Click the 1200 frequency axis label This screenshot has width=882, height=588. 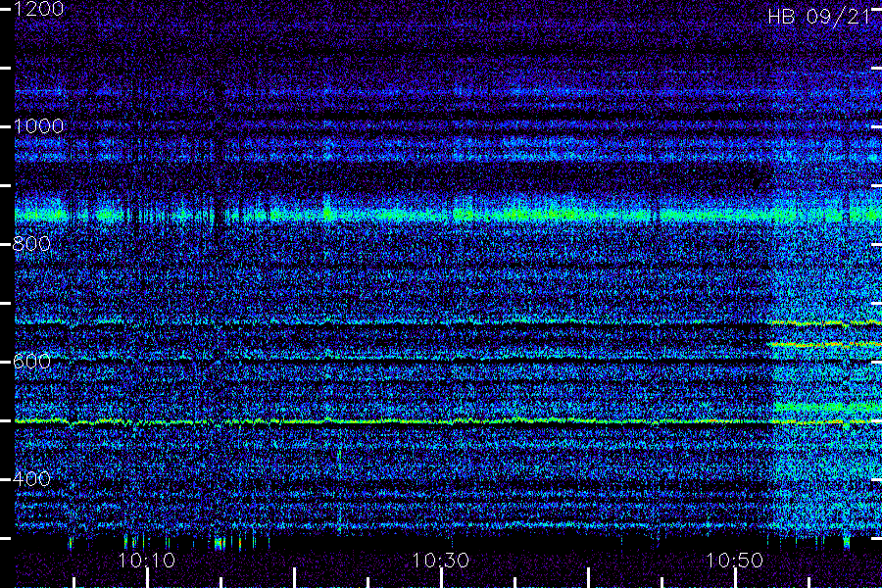click(x=39, y=9)
